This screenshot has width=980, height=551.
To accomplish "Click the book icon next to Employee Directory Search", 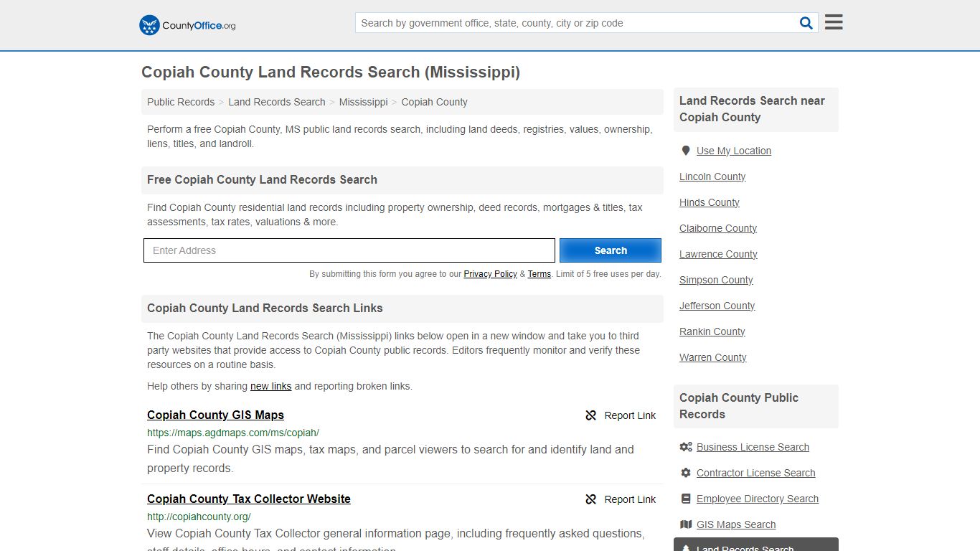I will [686, 499].
